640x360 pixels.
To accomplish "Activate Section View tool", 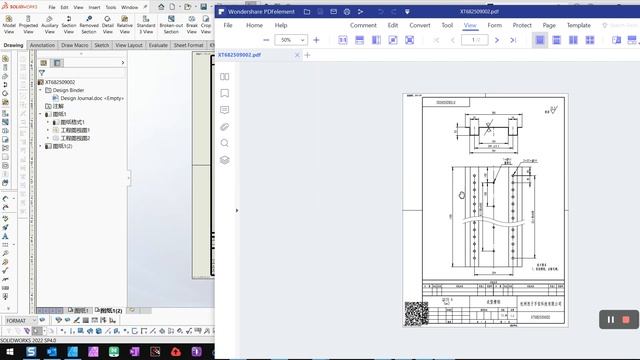I will [x=69, y=24].
